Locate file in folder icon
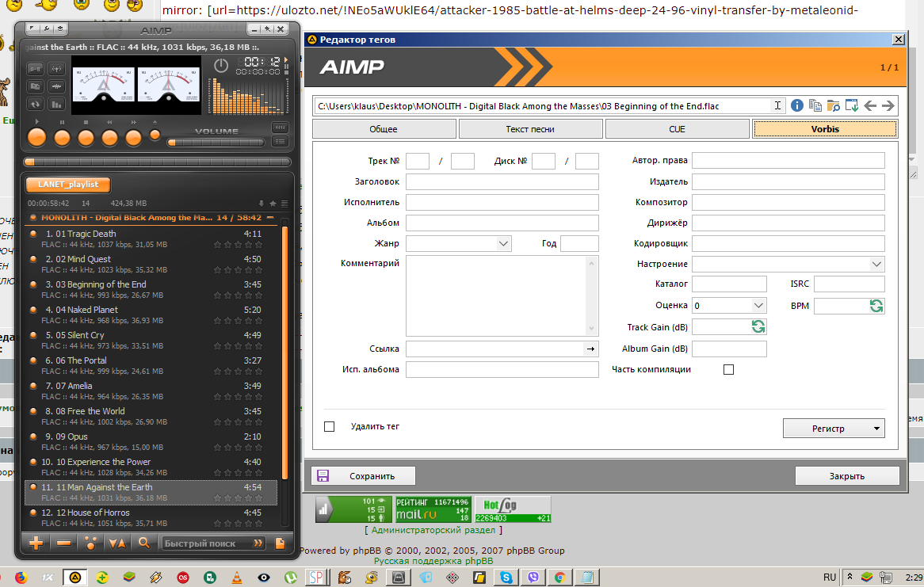 click(833, 105)
